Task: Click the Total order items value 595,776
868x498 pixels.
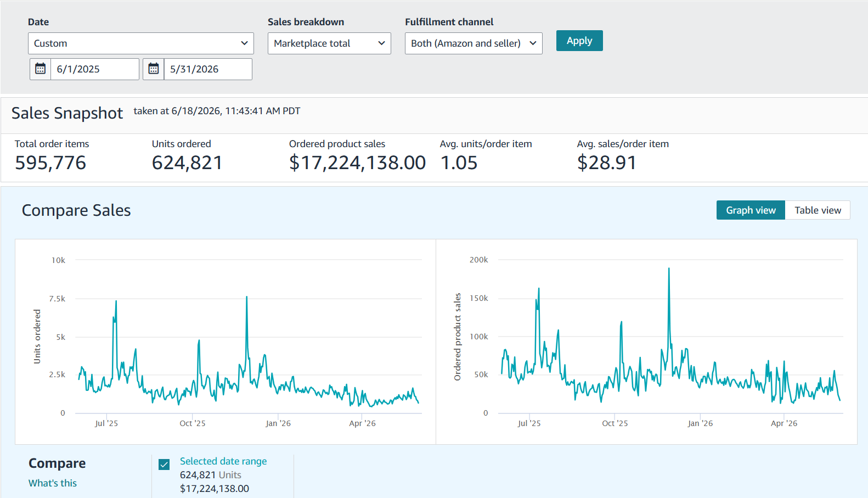Action: pos(50,163)
